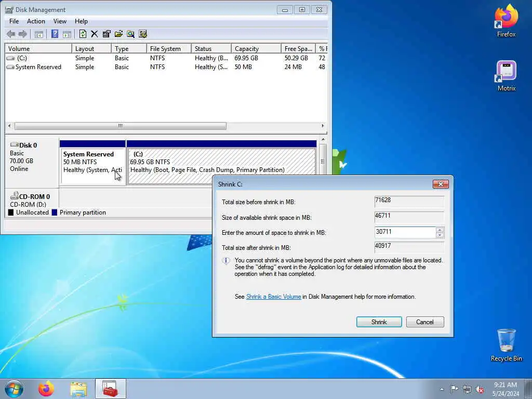Viewport: 532px width, 399px height.
Task: Open the Action menu
Action: [36, 21]
